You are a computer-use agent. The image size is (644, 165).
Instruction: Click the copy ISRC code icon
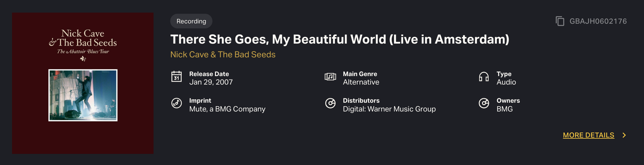(x=560, y=21)
